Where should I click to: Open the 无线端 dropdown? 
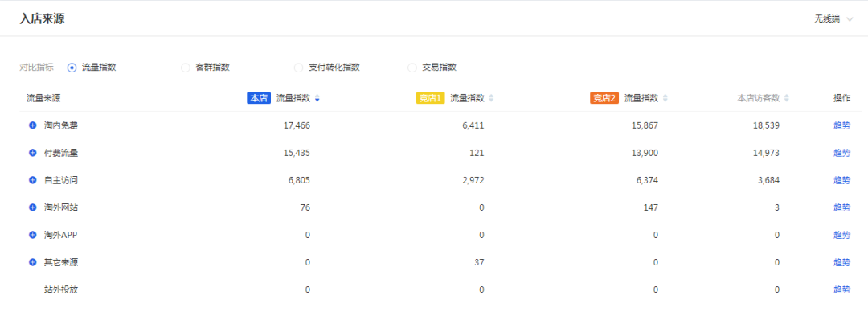point(833,18)
